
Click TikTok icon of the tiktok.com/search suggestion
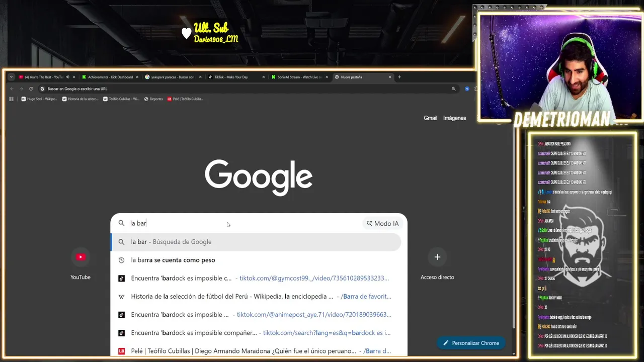point(121,333)
